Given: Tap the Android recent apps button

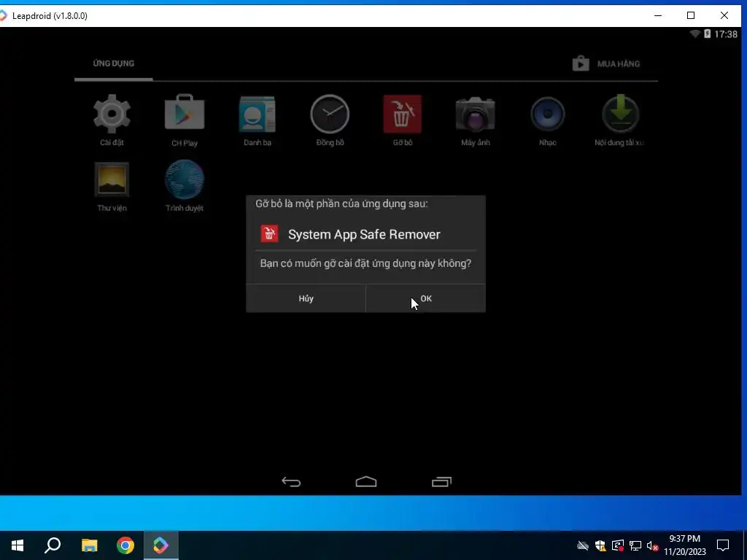Looking at the screenshot, I should [x=441, y=482].
